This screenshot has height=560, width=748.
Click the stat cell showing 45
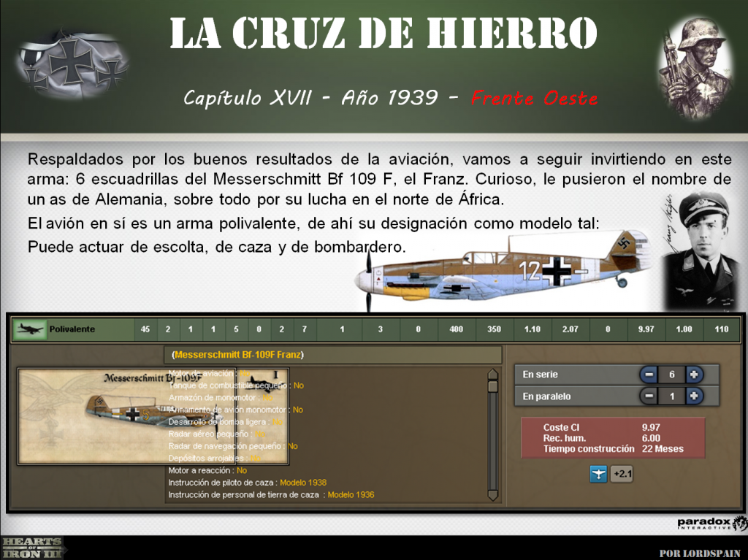click(145, 329)
